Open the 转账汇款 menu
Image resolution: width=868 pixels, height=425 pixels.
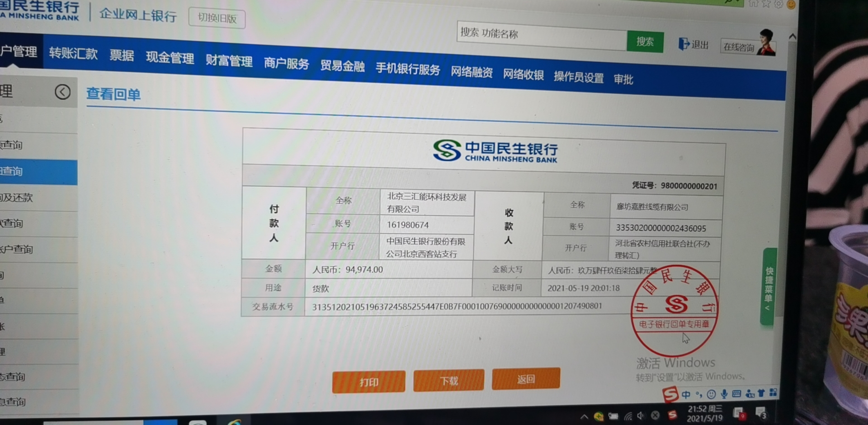pyautogui.click(x=73, y=53)
